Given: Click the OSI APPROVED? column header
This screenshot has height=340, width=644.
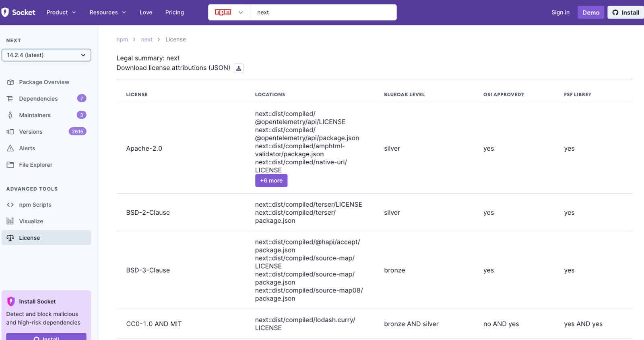Looking at the screenshot, I should 504,95.
